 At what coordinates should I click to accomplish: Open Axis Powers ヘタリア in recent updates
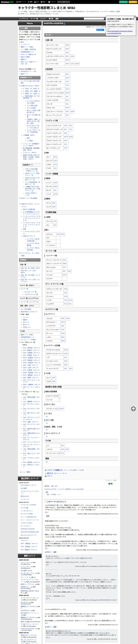28,485
